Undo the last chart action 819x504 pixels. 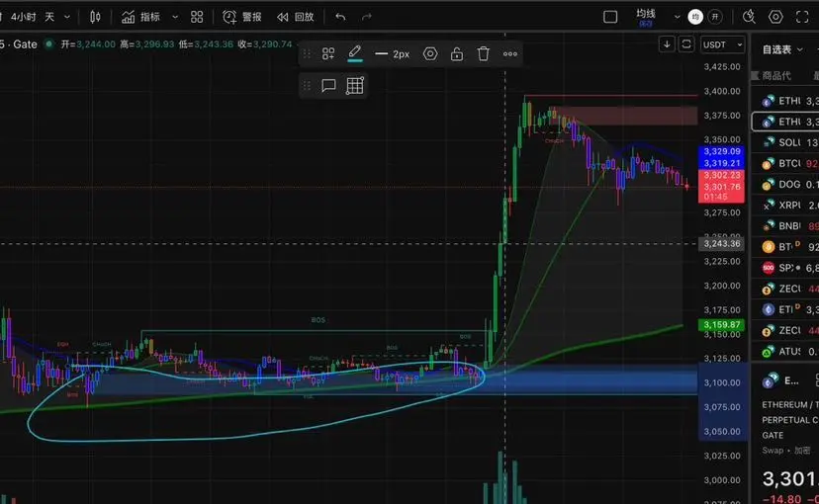pyautogui.click(x=340, y=17)
